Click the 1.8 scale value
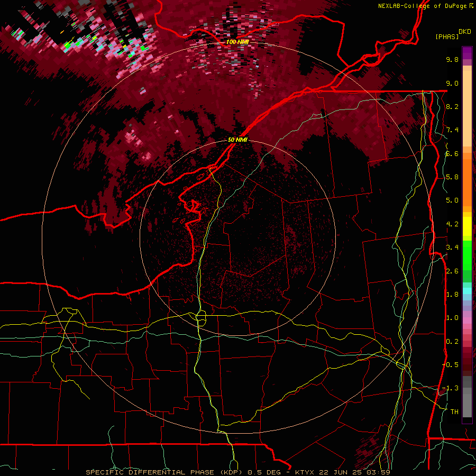 (452, 295)
